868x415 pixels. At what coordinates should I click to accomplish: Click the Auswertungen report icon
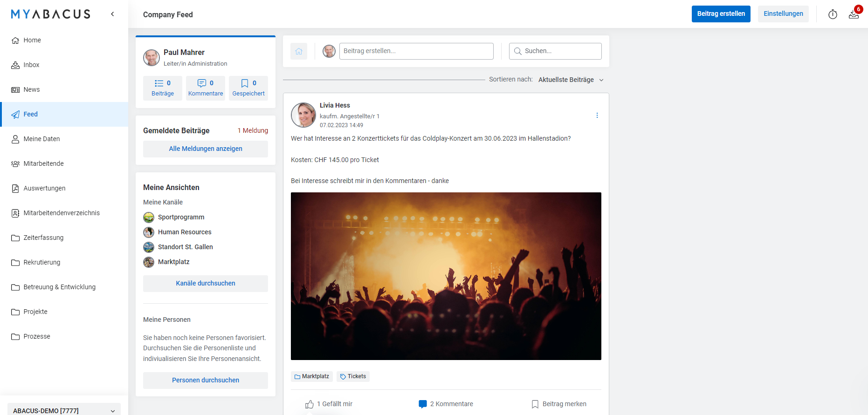tap(15, 188)
